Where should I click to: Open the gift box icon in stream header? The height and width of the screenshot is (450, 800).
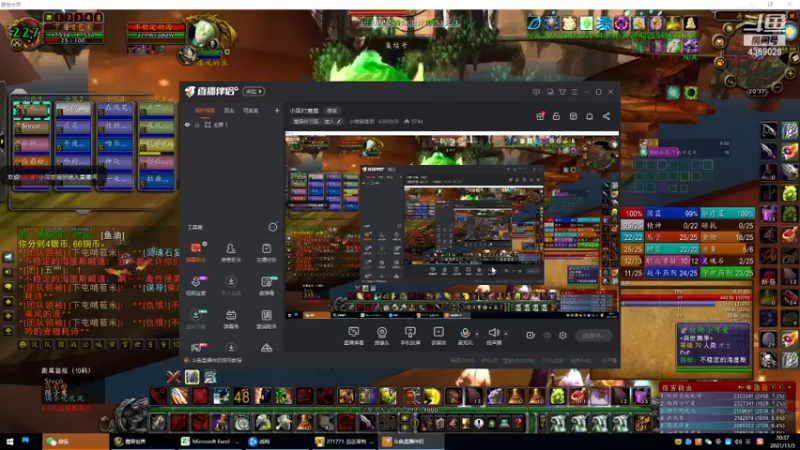tap(540, 116)
